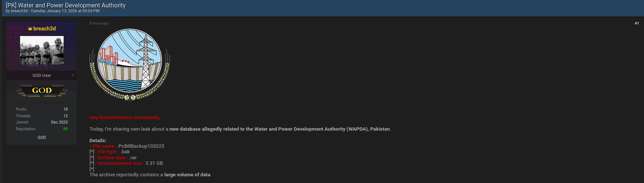Click the gold GOD rank badge
The image size is (644, 183).
point(42,91)
